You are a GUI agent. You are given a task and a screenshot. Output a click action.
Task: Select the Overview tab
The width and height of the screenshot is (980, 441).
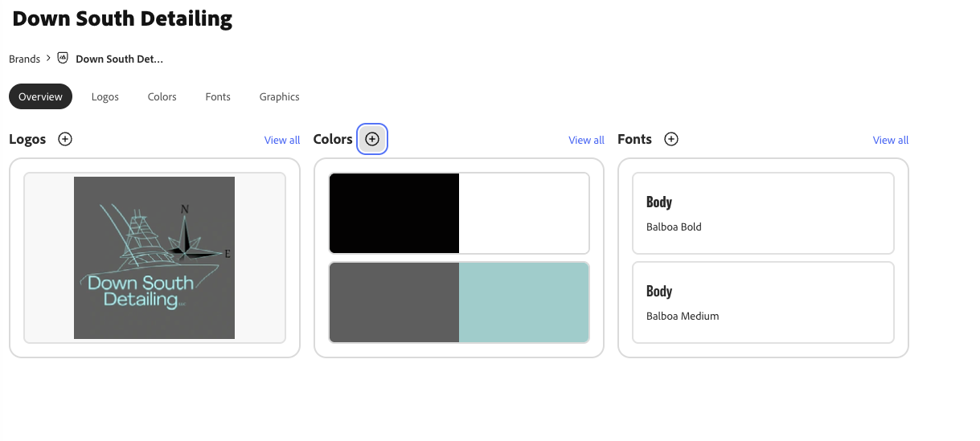coord(40,96)
